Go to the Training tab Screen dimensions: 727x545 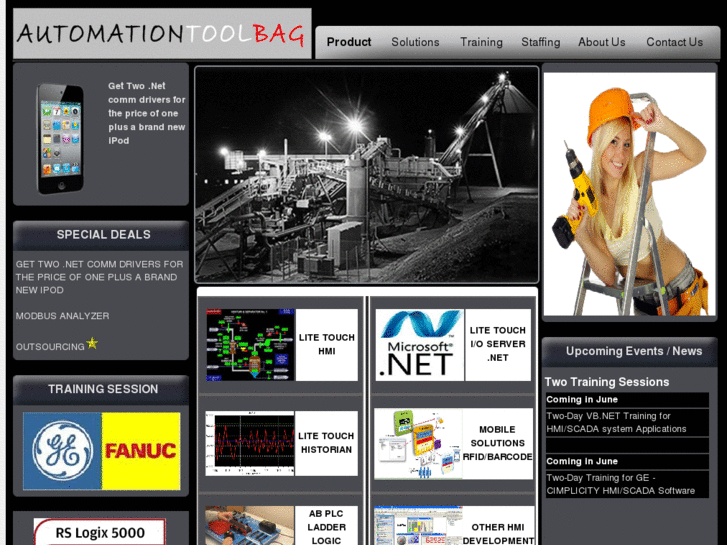[x=481, y=42]
